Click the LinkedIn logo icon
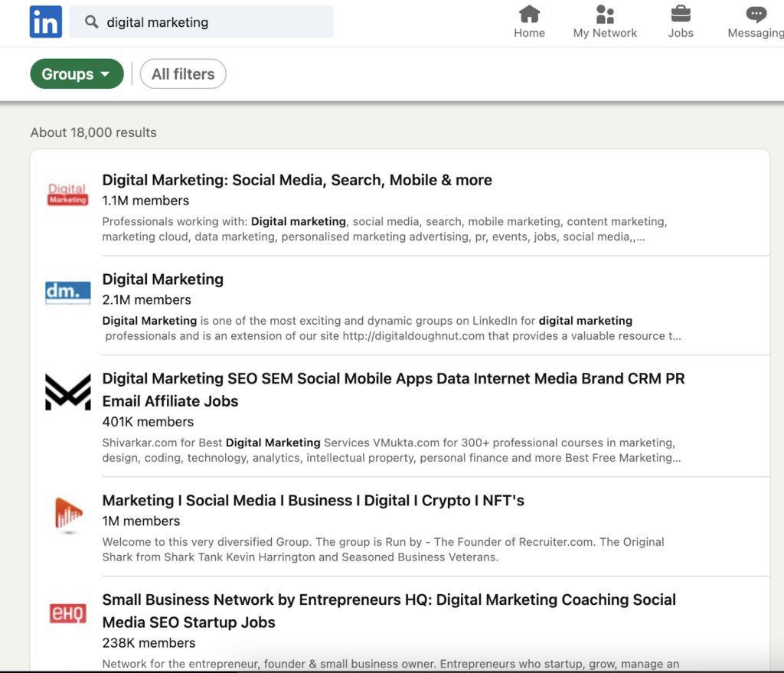784x673 pixels. tap(45, 21)
